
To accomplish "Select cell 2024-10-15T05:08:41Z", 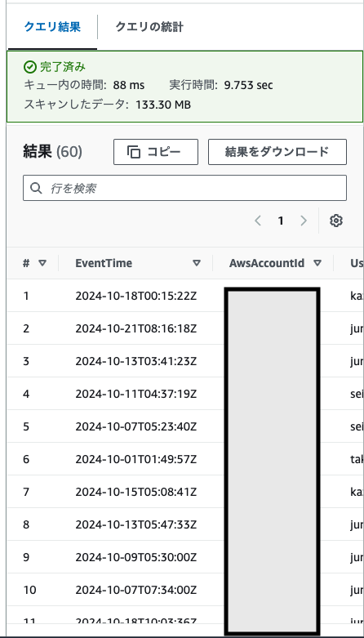I will (x=135, y=492).
